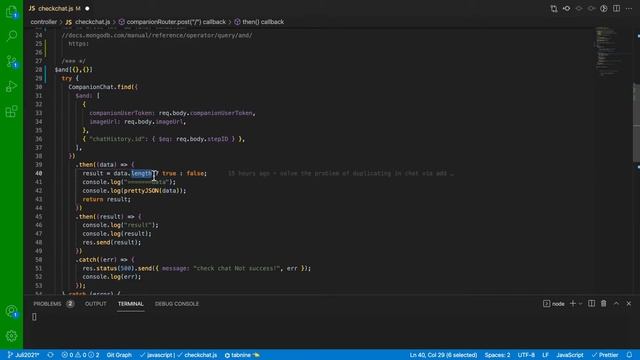Click the errors and warnings count in status bar
Viewport: 640px width, 360px height.
tap(80, 355)
